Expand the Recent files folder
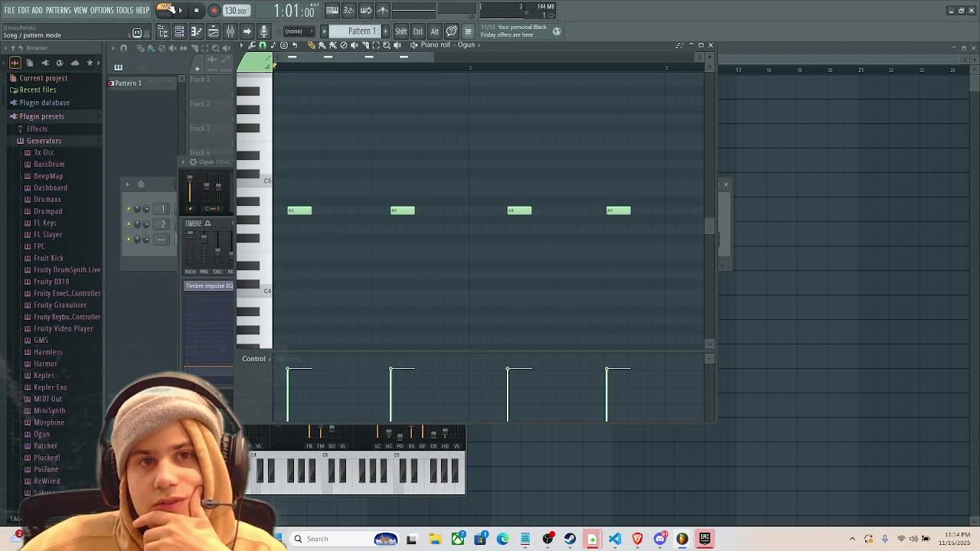 click(x=38, y=90)
